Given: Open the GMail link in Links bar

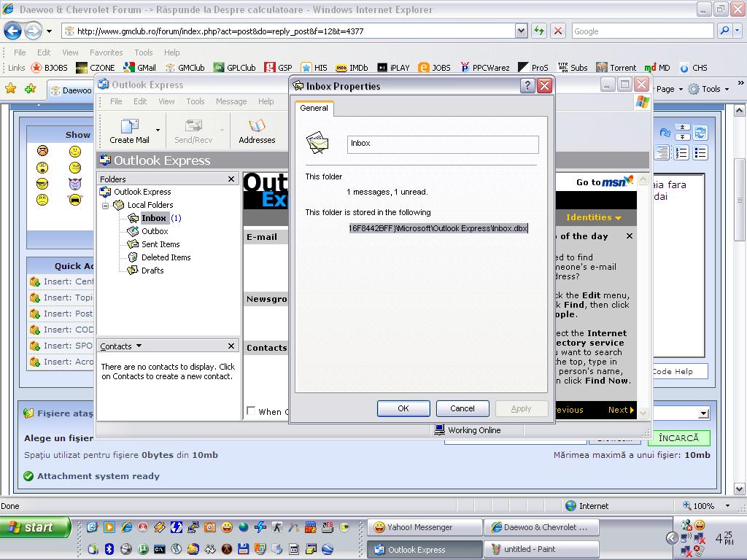Looking at the screenshot, I should [139, 68].
